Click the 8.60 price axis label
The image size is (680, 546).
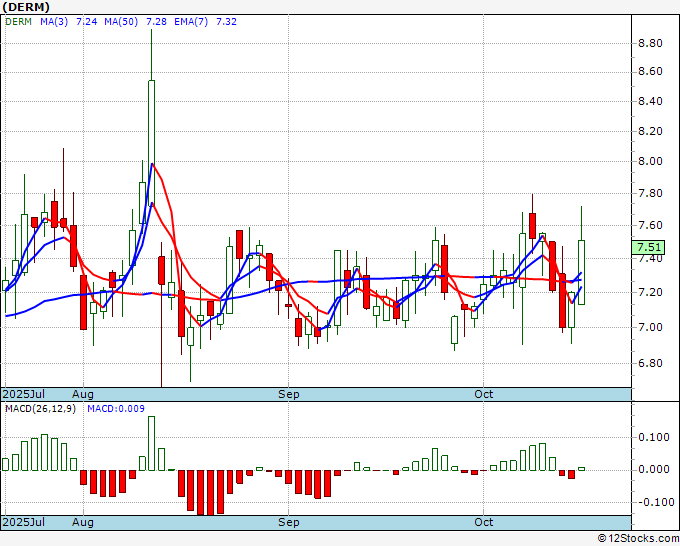click(650, 72)
